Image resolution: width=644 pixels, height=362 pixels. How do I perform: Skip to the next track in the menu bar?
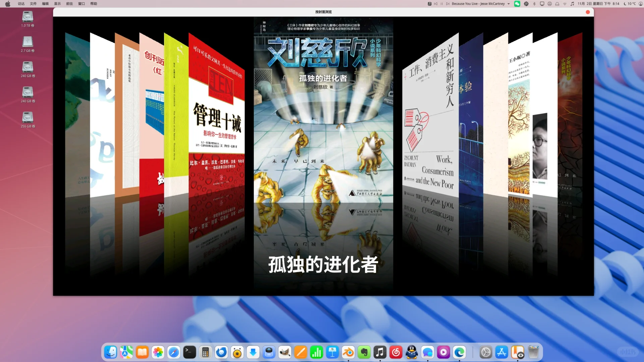click(447, 4)
